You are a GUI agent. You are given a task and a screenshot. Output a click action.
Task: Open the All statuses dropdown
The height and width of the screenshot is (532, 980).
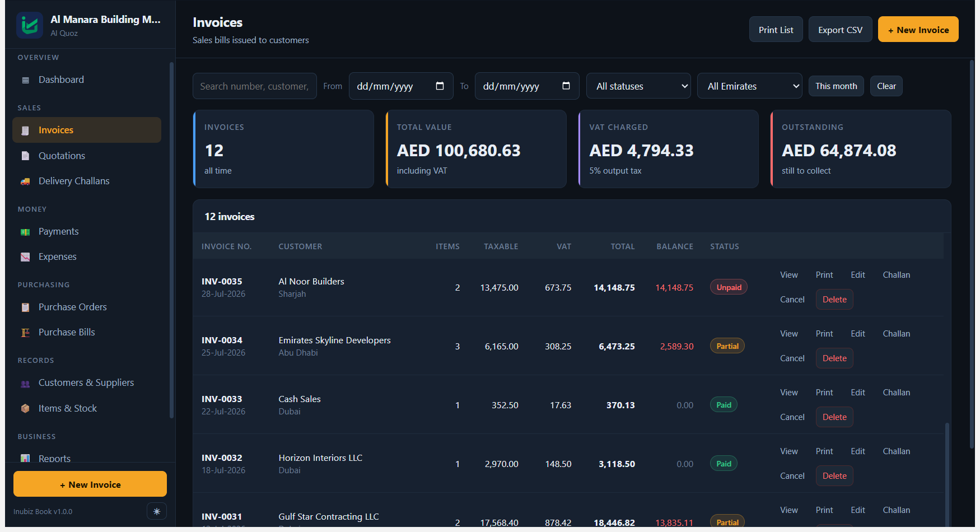[638, 86]
